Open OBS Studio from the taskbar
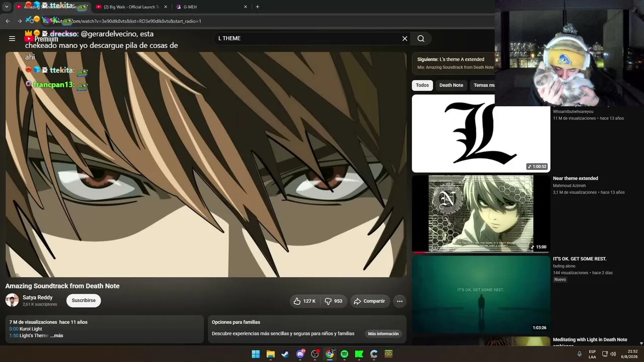644x362 pixels. (x=315, y=354)
